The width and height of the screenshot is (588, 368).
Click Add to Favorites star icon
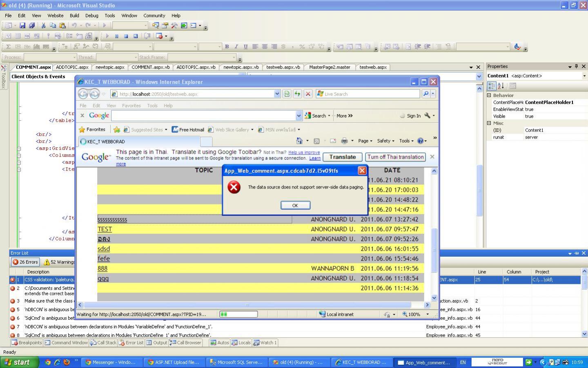click(116, 130)
